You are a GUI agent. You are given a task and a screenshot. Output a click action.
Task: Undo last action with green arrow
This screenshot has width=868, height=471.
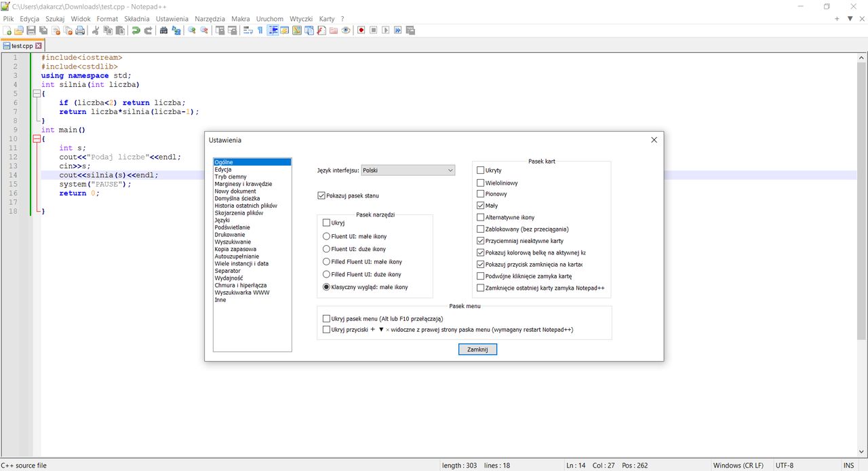[x=136, y=30]
